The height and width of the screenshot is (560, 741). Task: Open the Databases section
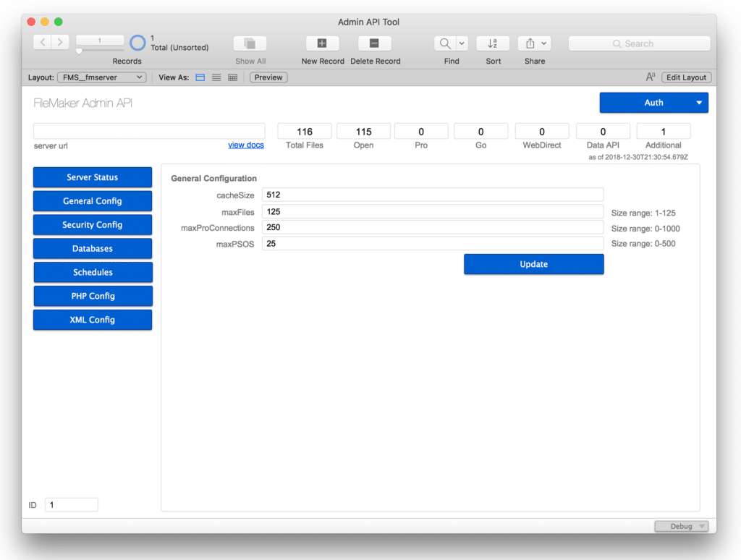coord(93,249)
